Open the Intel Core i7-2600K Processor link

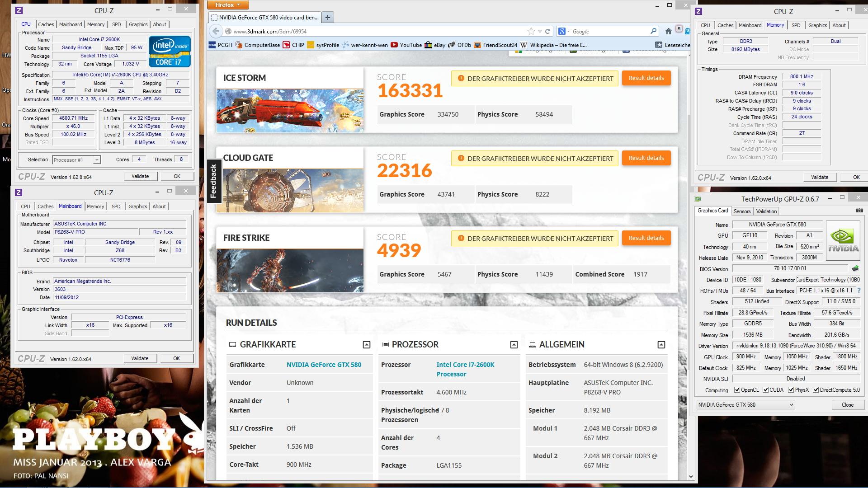[465, 369]
